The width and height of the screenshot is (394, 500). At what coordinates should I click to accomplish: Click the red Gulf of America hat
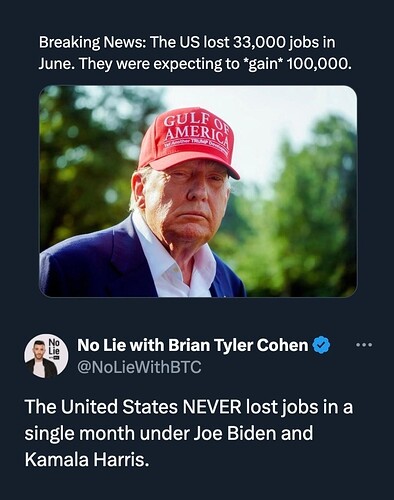coord(188,142)
